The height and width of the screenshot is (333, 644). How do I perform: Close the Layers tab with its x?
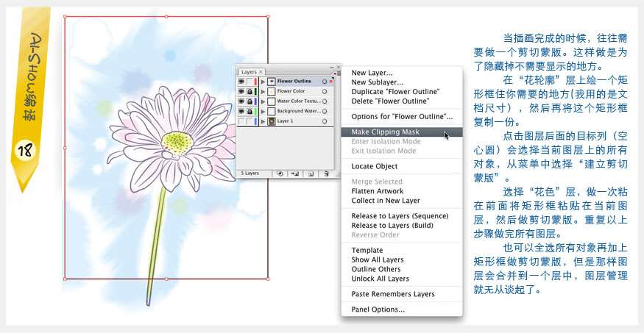pyautogui.click(x=261, y=72)
